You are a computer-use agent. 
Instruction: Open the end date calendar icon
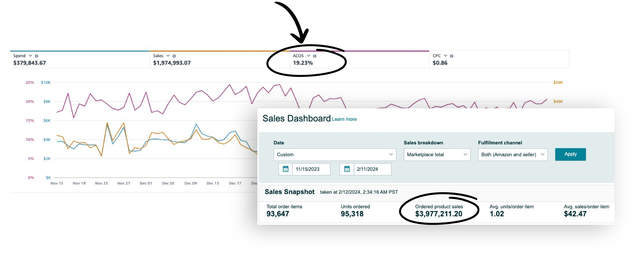click(347, 169)
